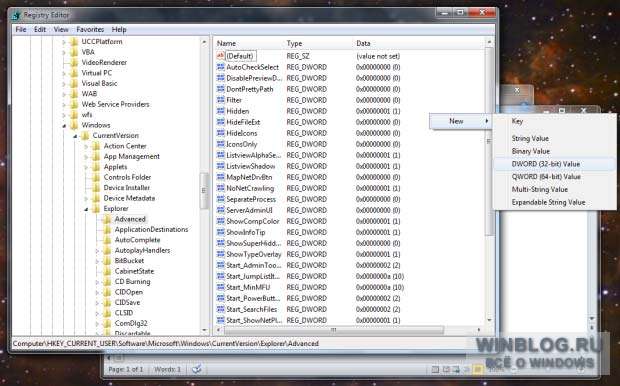Click the Start_MinMFU DWORD icon
Image resolution: width=620 pixels, height=386 pixels.
(x=221, y=287)
